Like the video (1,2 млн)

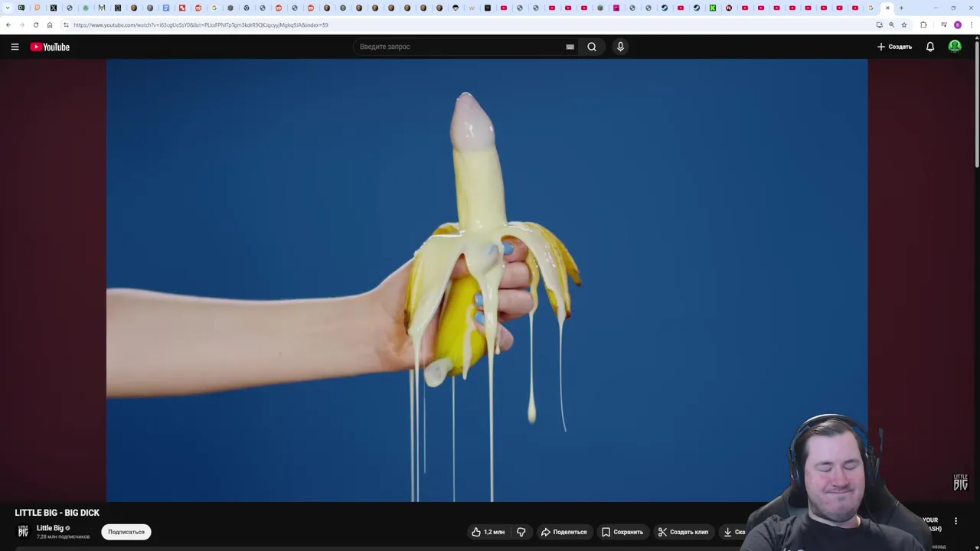click(x=488, y=532)
